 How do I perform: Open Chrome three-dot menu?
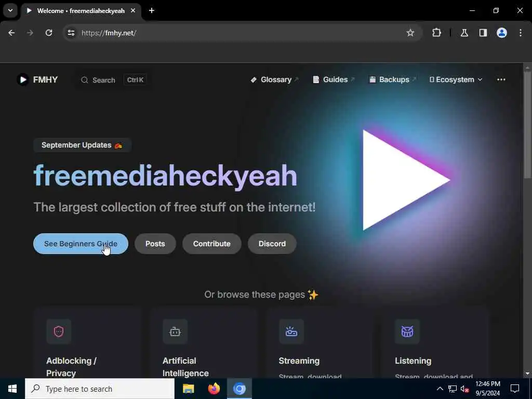[x=521, y=33]
